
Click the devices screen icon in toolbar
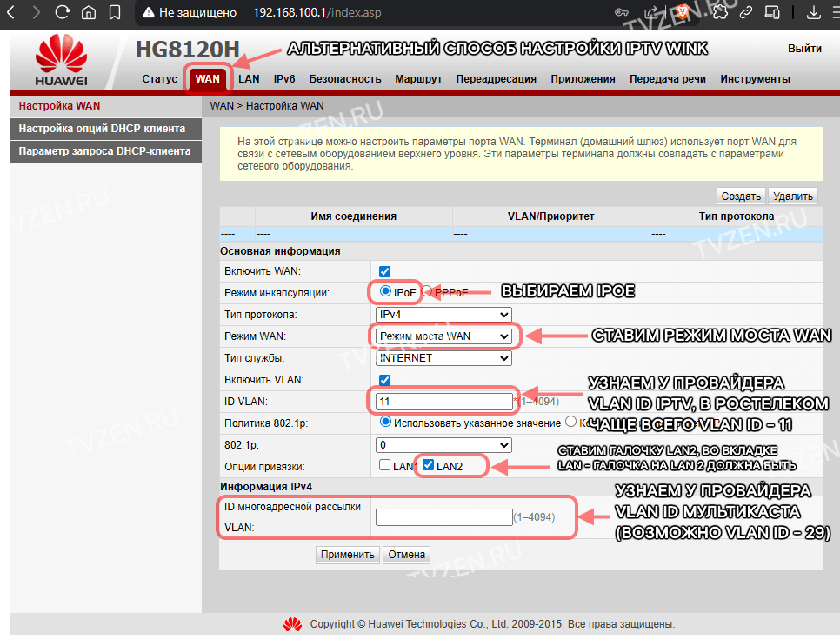click(x=772, y=12)
